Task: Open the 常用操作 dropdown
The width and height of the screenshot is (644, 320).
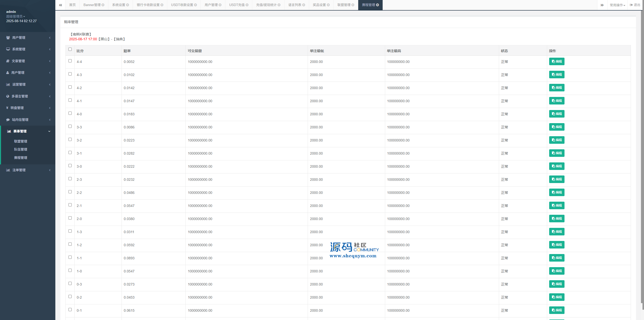Action: point(617,5)
